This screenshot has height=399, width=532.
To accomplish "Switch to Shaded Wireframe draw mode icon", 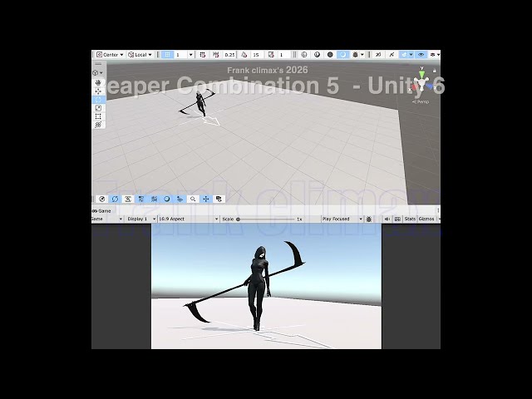I will pos(317,55).
